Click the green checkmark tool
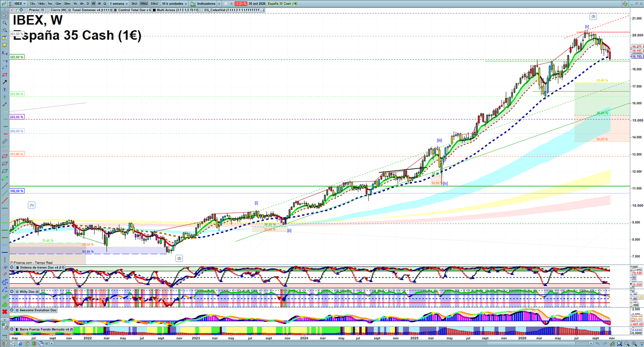The height and width of the screenshot is (347, 644). (4, 297)
